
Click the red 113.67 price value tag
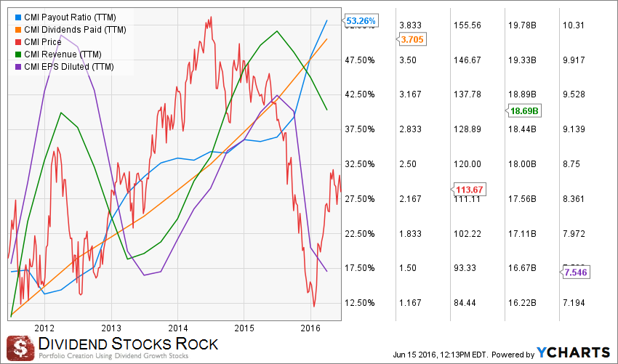pyautogui.click(x=469, y=189)
